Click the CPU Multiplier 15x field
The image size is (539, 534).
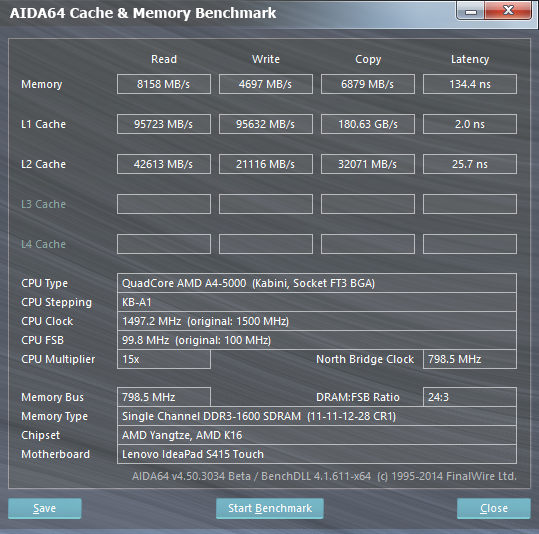tap(164, 359)
